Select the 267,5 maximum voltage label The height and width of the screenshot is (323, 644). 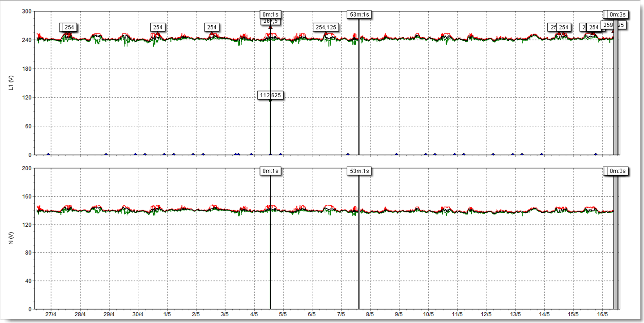(270, 21)
